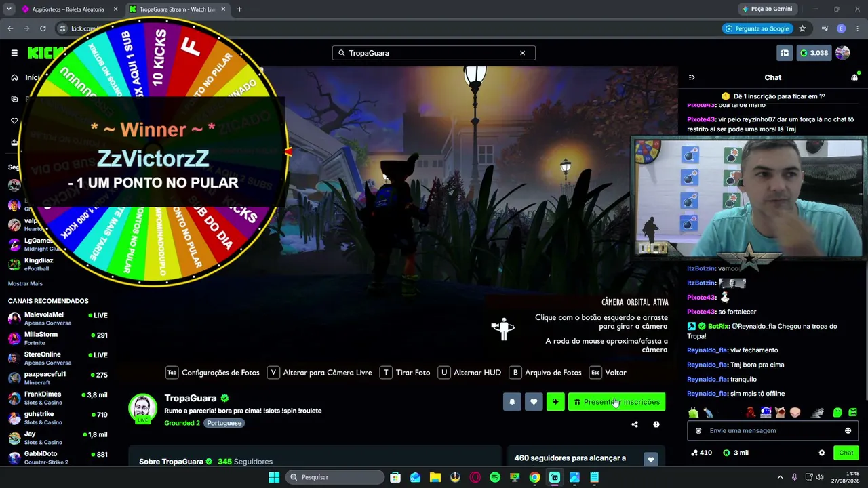
Task: Toggle the follow heart button for TropaGuara
Action: click(534, 402)
